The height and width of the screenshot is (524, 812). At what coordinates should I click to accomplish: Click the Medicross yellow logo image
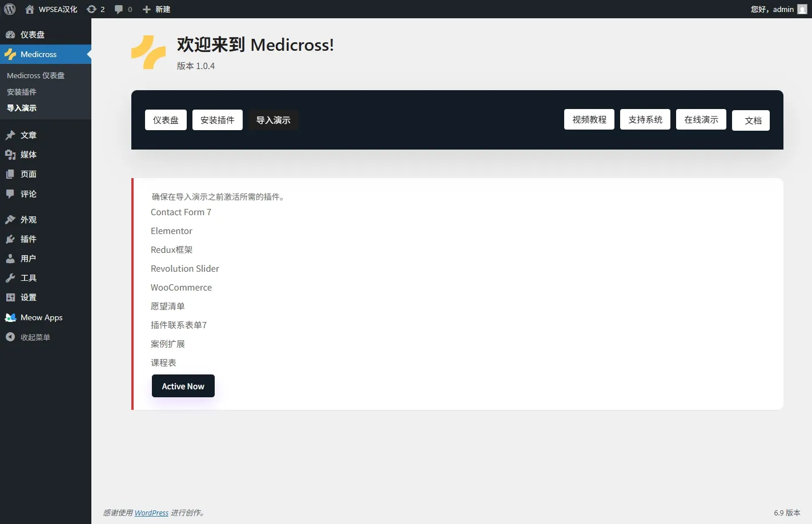click(x=148, y=53)
